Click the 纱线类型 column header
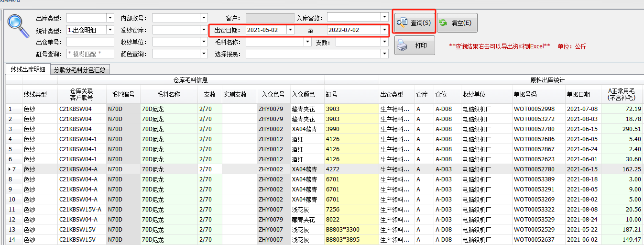 (x=39, y=94)
